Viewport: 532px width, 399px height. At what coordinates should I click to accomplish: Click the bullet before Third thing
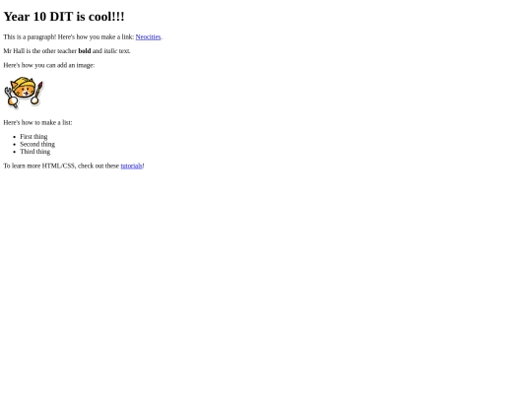pyautogui.click(x=14, y=152)
